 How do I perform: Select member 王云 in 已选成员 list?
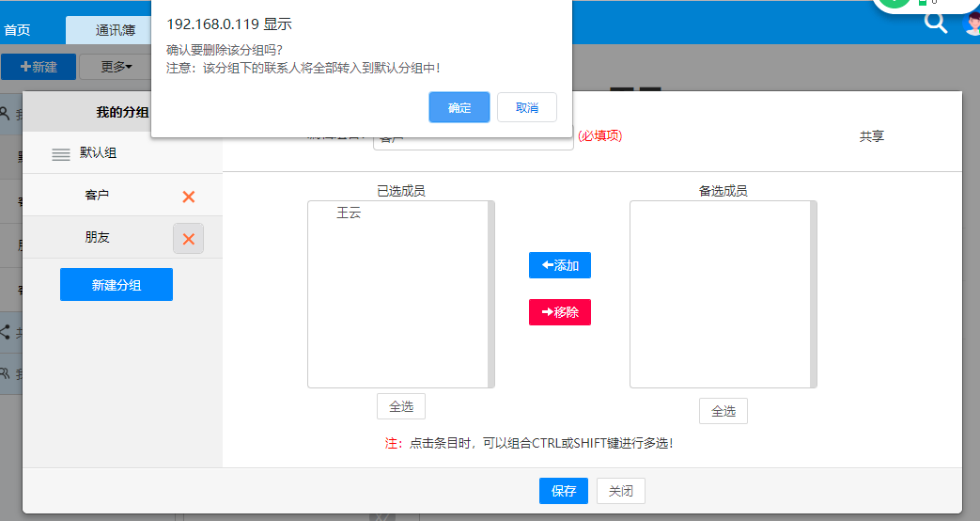(349, 213)
